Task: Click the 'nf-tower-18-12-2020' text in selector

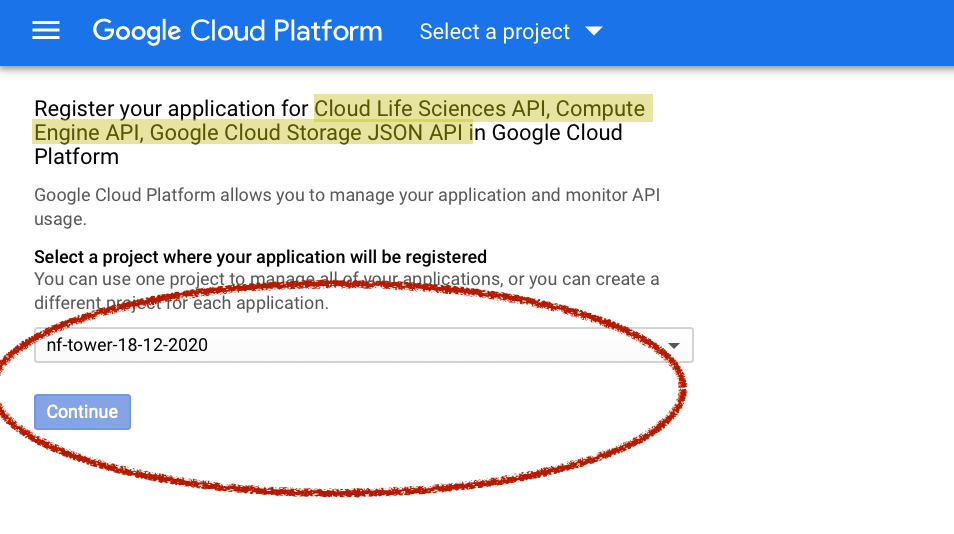Action: tap(127, 345)
